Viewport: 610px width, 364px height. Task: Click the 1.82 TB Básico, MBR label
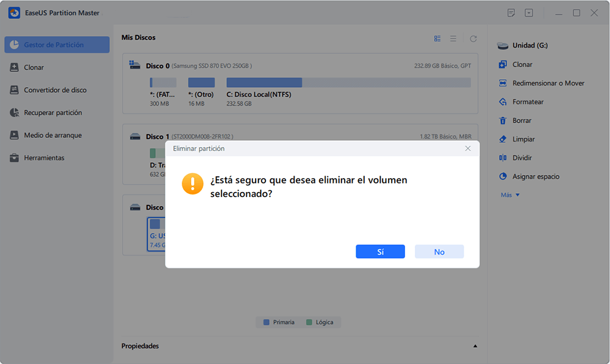pyautogui.click(x=445, y=137)
